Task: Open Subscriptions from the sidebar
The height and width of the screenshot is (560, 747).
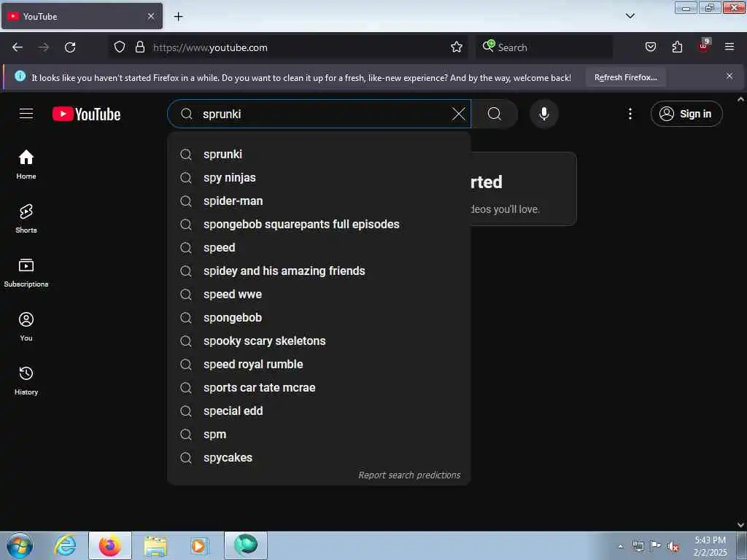Action: point(26,273)
